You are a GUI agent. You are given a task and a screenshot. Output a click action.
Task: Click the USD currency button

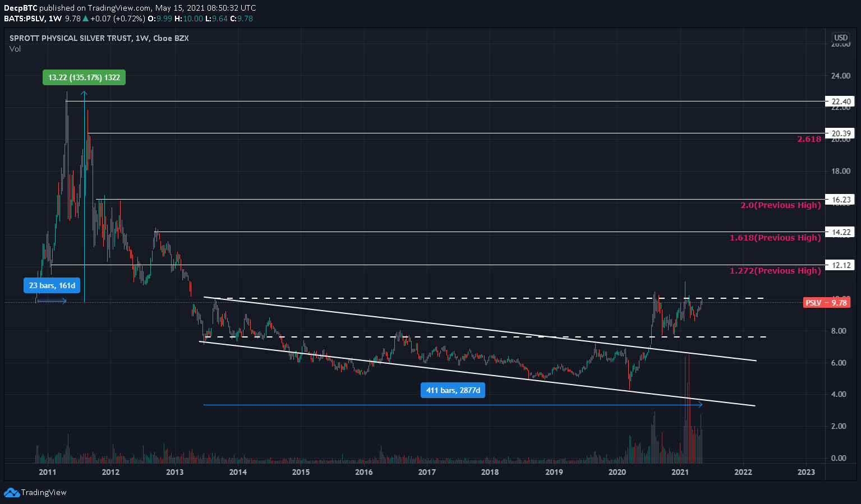coord(841,38)
